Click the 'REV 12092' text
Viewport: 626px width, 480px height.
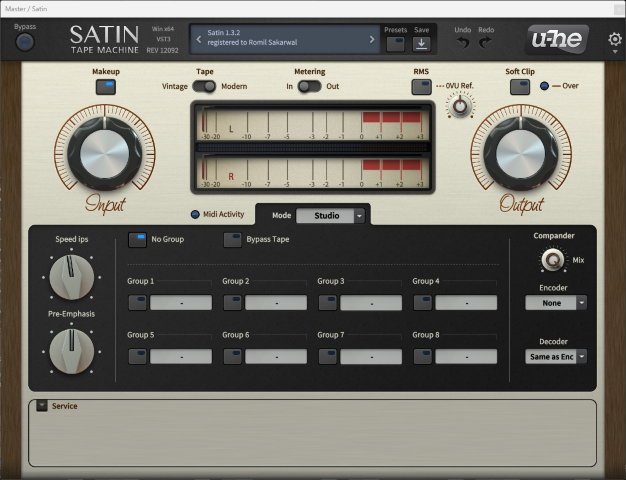[x=162, y=50]
